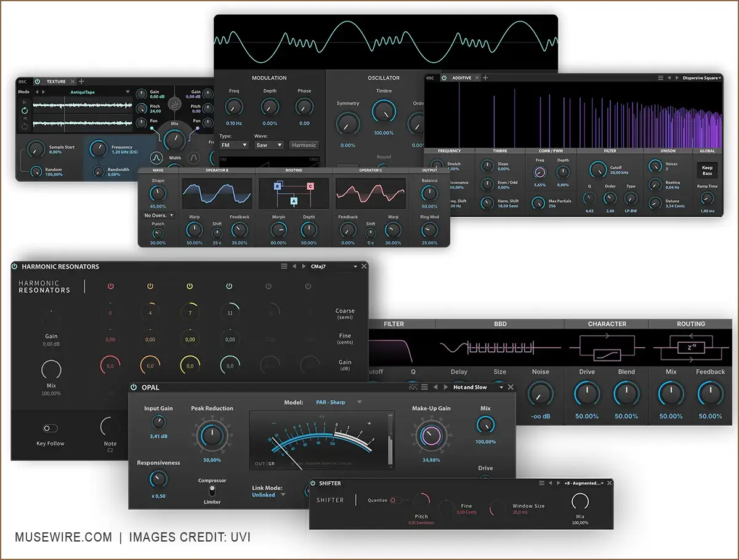Open the Unlinked Link Mode dropdown
The width and height of the screenshot is (739, 560).
[269, 495]
